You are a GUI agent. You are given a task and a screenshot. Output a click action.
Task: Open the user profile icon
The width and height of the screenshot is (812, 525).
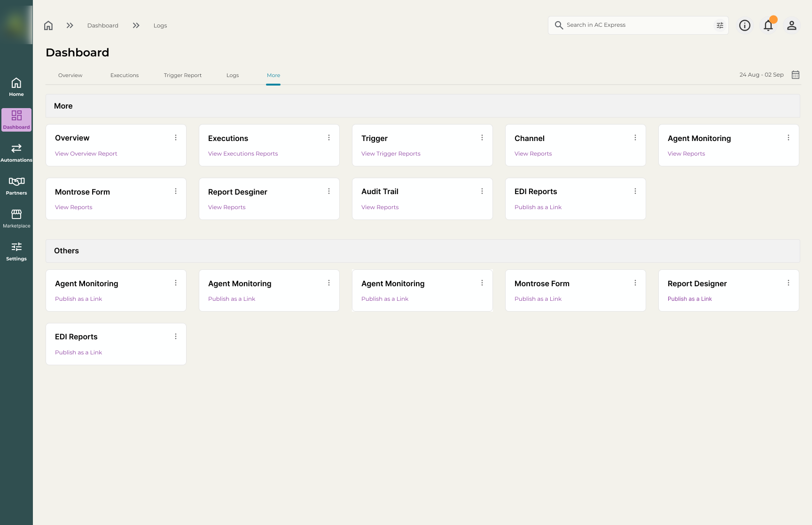(792, 25)
